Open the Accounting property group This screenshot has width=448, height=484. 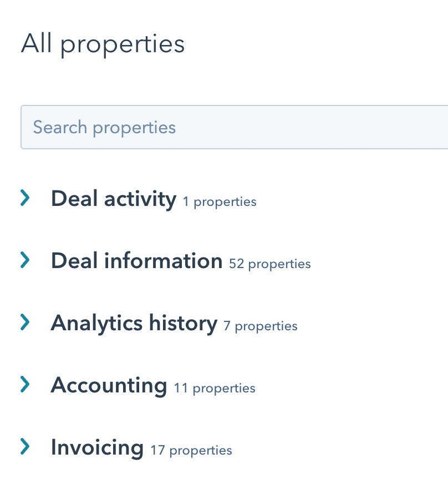tap(109, 385)
